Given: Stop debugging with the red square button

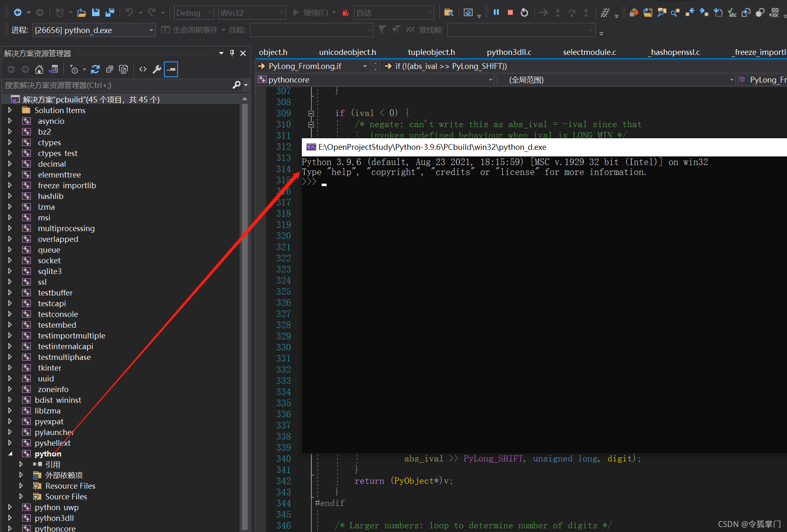Looking at the screenshot, I should 510,12.
